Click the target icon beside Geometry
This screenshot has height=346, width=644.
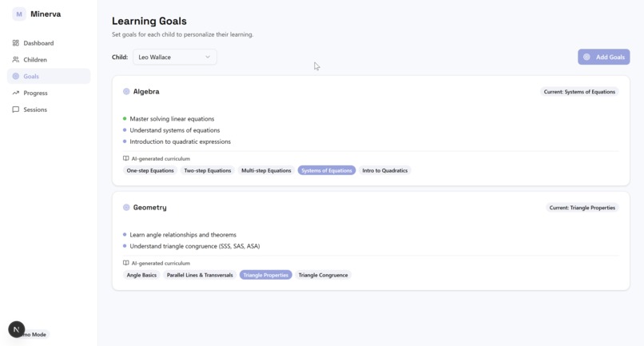(126, 208)
